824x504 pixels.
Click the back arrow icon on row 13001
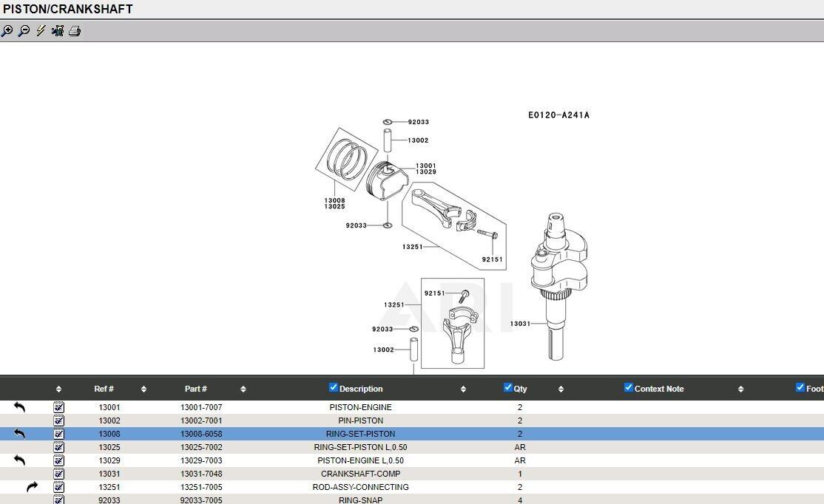(x=20, y=407)
